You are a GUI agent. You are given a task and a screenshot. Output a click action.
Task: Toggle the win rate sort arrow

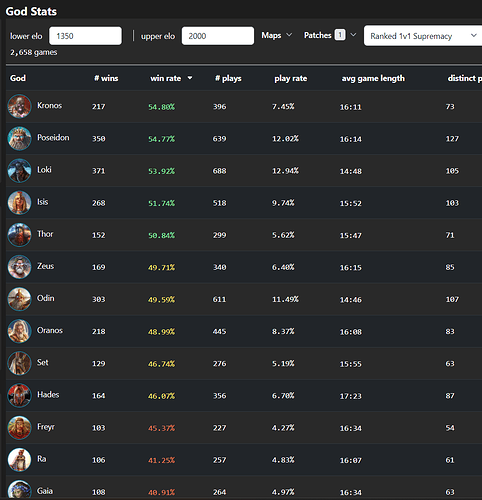190,78
